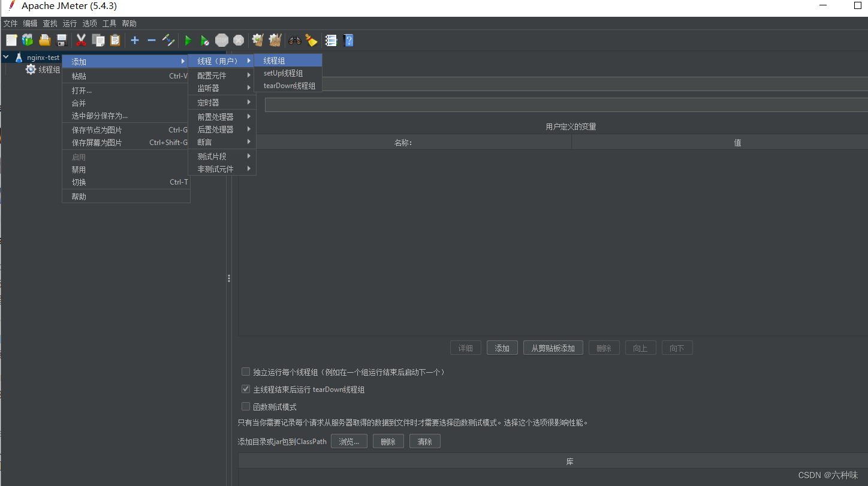
Task: Click Start no pauses icon
Action: [x=204, y=40]
